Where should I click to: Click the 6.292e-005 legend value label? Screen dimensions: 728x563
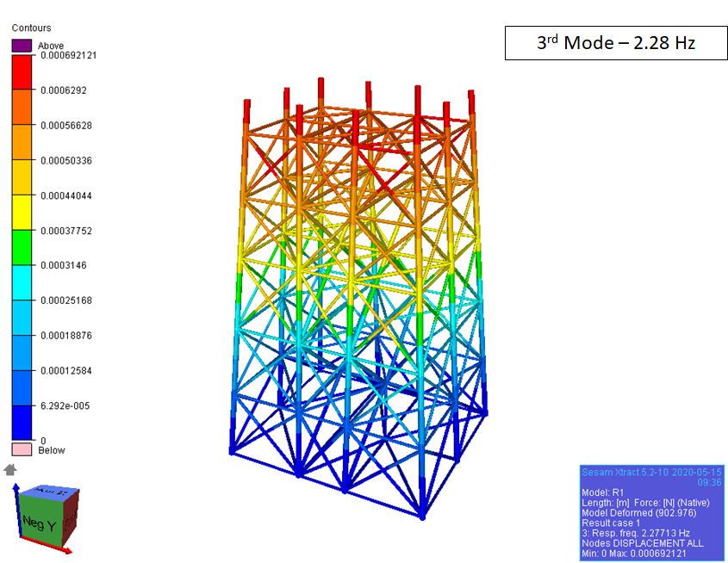point(65,405)
